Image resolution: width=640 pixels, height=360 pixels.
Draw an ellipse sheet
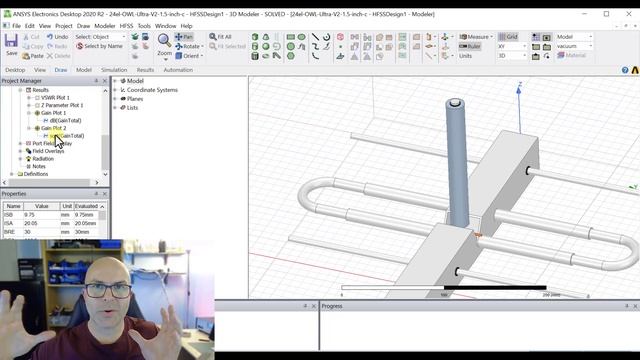click(x=301, y=37)
